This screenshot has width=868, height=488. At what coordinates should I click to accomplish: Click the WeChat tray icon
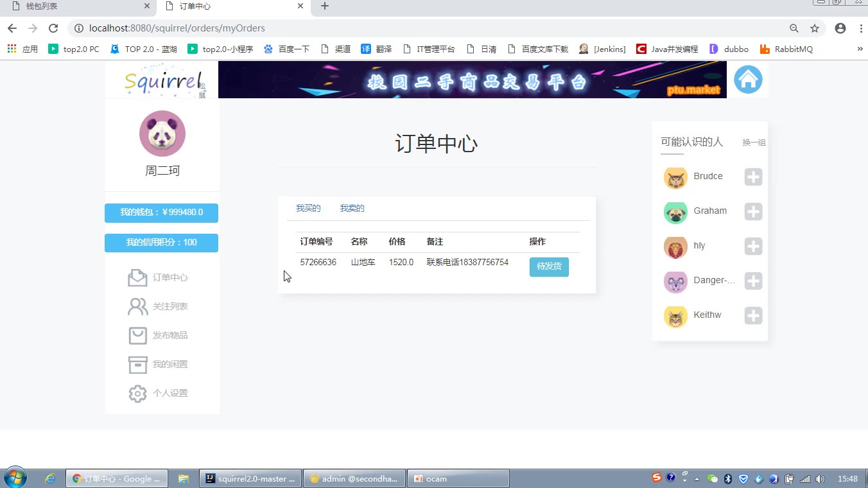(712, 478)
